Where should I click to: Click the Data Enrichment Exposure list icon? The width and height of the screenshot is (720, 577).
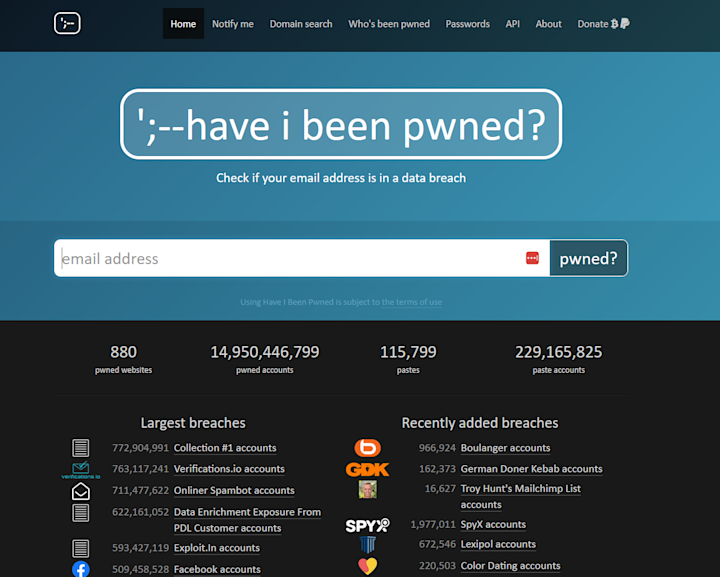(x=80, y=513)
